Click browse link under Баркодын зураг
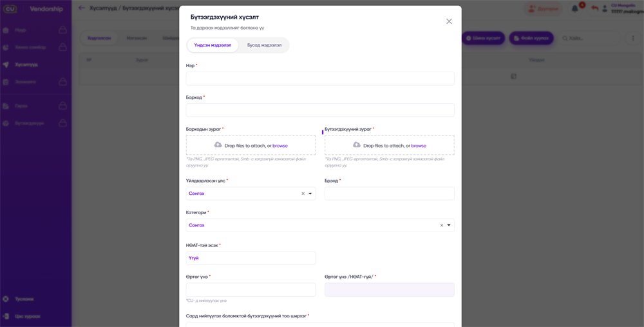Image resolution: width=644 pixels, height=327 pixels. [280, 146]
